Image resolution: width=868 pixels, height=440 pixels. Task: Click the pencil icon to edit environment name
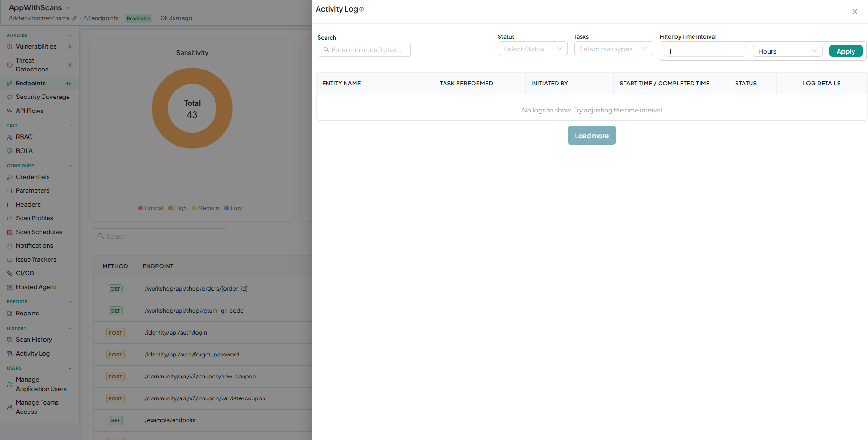tap(75, 18)
